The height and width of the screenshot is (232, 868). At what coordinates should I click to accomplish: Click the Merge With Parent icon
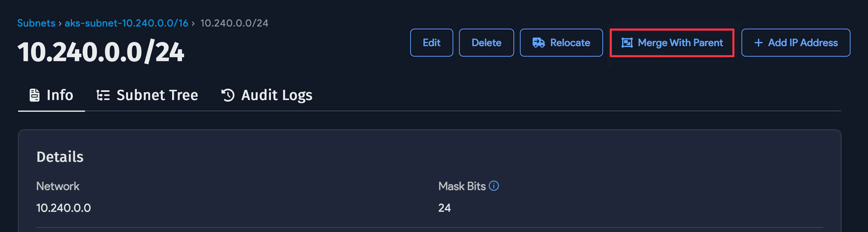(627, 43)
